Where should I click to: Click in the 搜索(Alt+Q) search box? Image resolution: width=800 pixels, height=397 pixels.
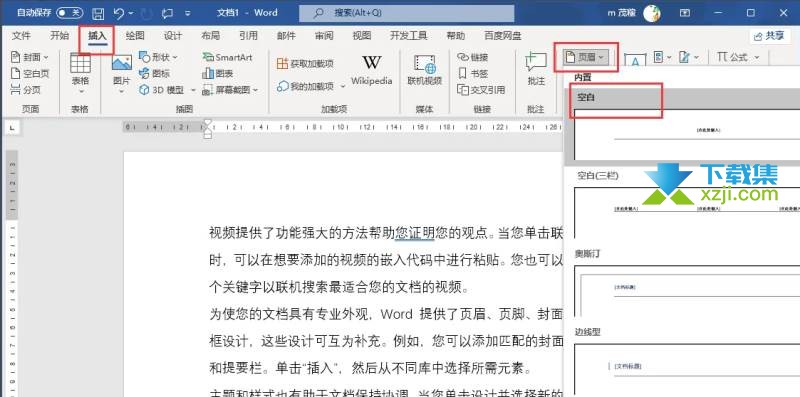click(x=407, y=13)
